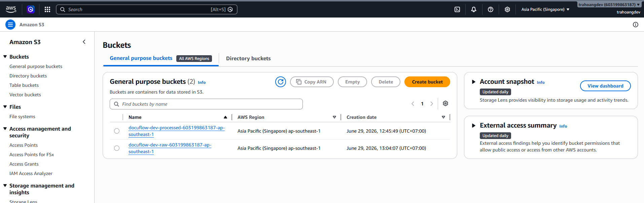Collapse Storage management and insights section

click(x=5, y=185)
